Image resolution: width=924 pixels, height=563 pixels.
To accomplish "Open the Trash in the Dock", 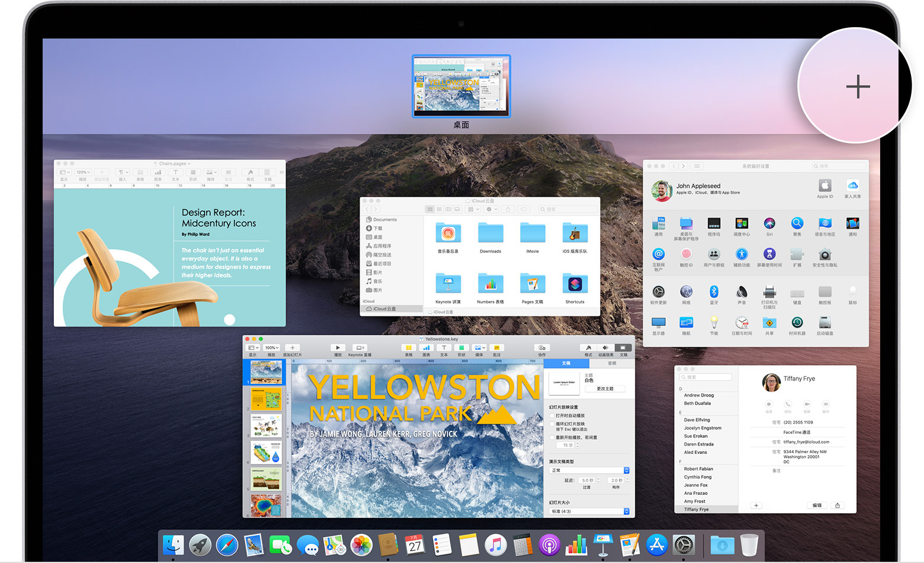I will pyautogui.click(x=749, y=545).
